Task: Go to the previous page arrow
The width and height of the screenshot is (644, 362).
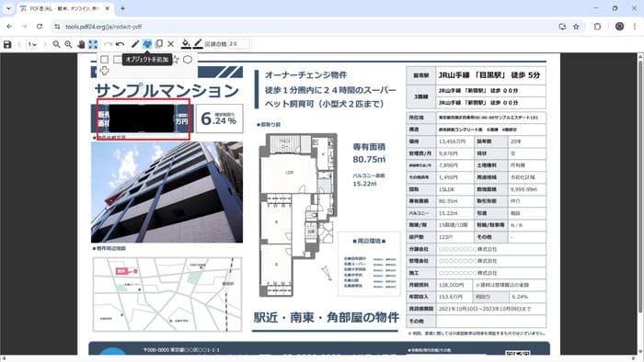Action: pyautogui.click(x=19, y=44)
